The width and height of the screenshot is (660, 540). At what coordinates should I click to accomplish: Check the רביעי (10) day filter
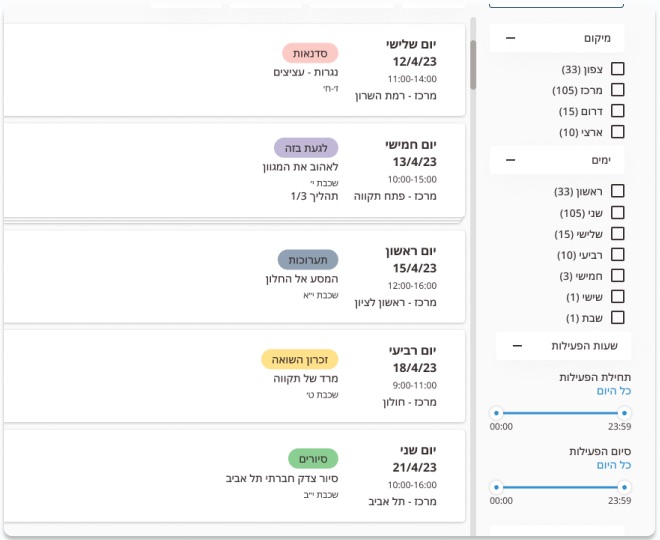[x=617, y=254]
